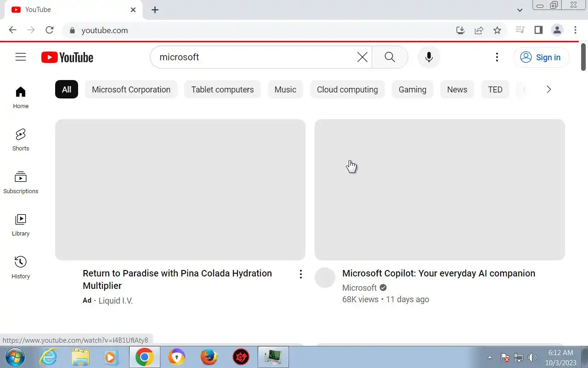Expand the Chrome tab search dropdown
This screenshot has height=368, width=588.
tap(520, 10)
